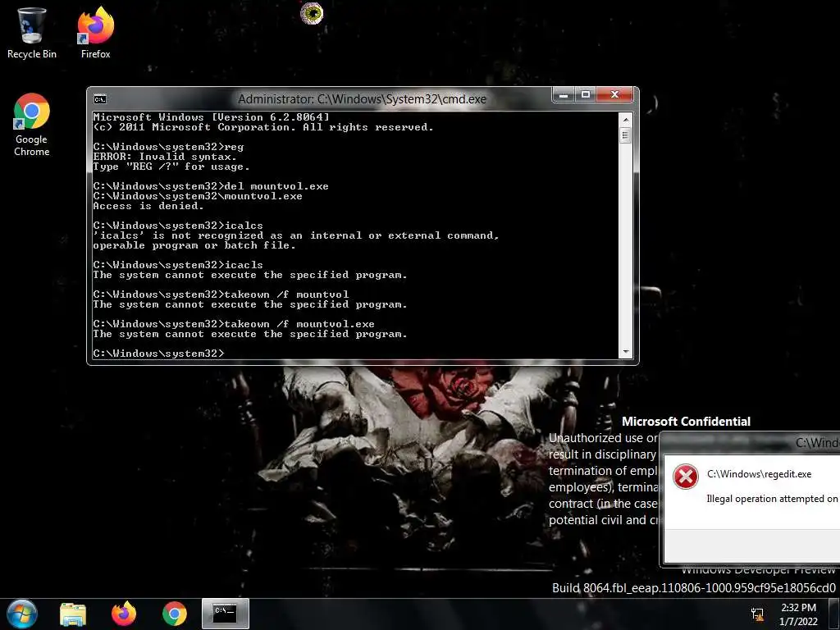
Task: Maximize the cmd.exe window
Action: point(586,95)
